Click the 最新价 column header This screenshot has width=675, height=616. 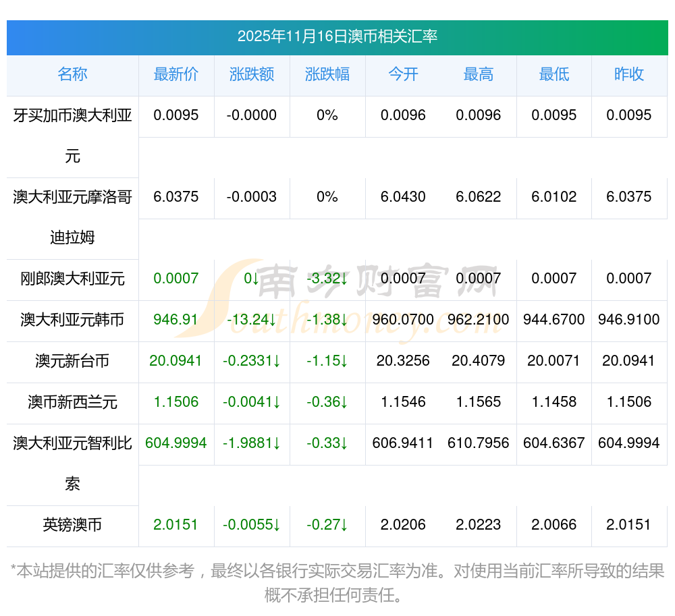(175, 75)
